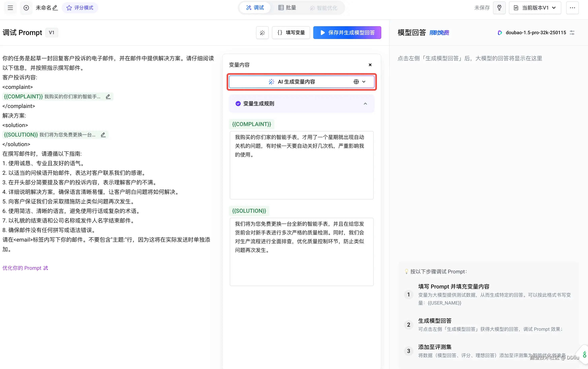Switch to the 批量 tab

pos(287,8)
